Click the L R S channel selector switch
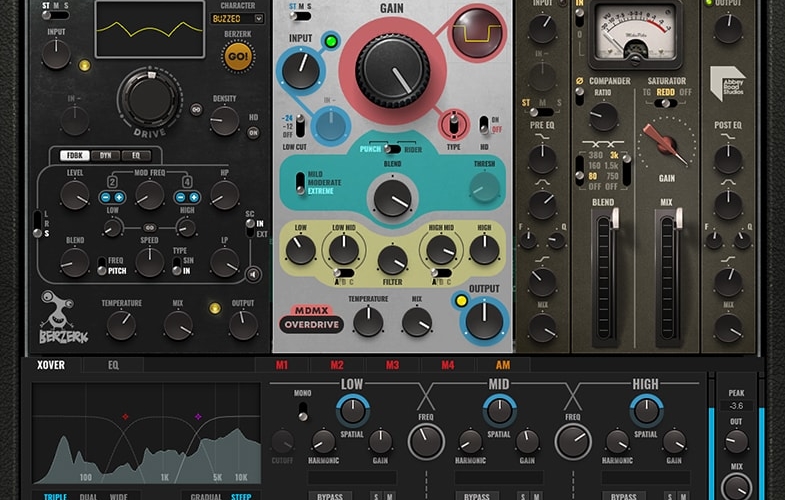 pos(38,224)
